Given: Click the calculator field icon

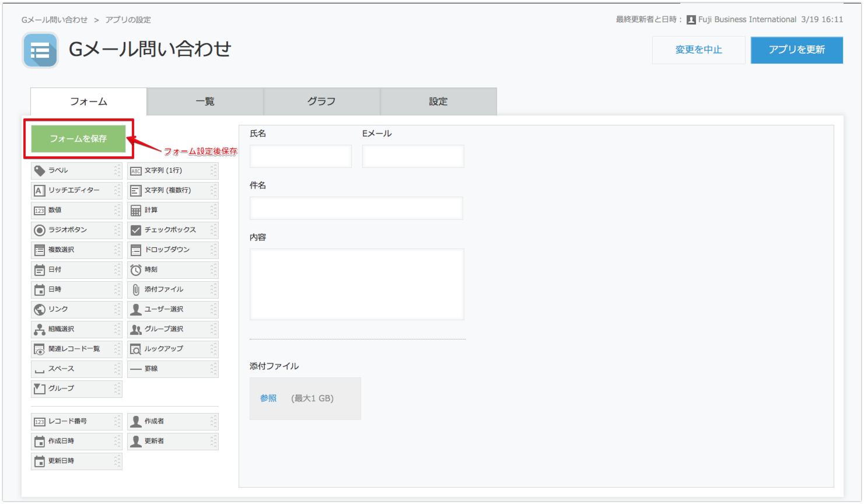Looking at the screenshot, I should tap(136, 211).
